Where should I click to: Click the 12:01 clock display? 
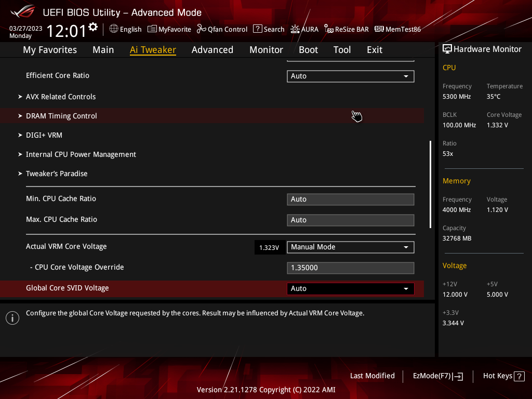tap(66, 31)
